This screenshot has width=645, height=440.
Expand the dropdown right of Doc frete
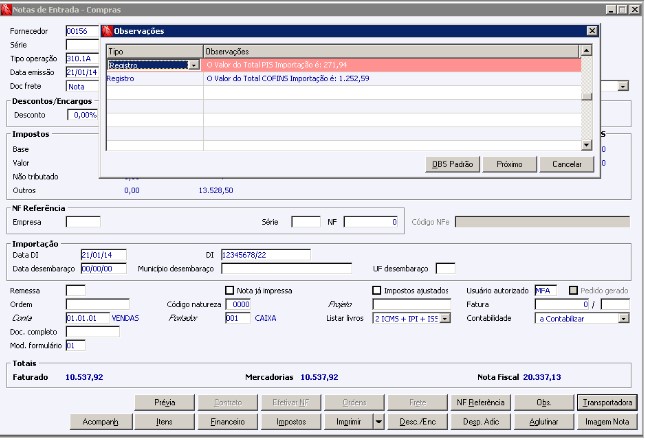click(x=623, y=86)
